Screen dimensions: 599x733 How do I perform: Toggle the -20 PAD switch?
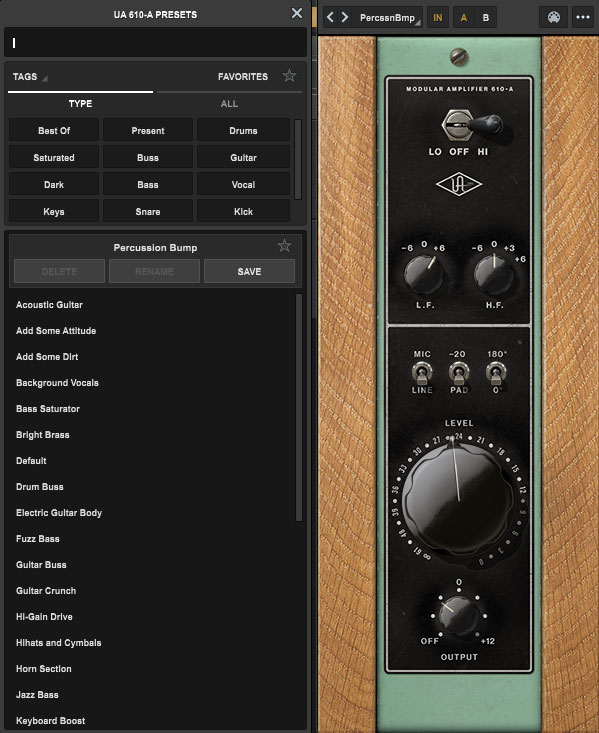coord(459,373)
